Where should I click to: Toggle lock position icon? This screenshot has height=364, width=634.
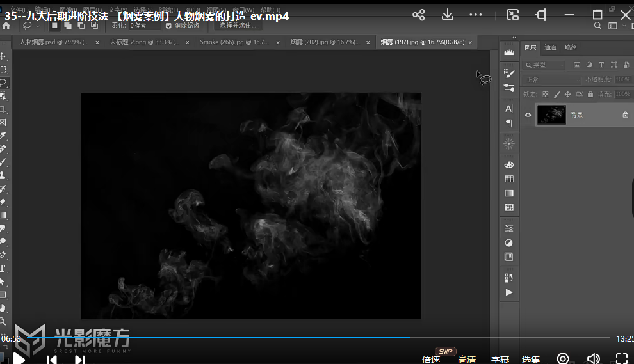567,94
